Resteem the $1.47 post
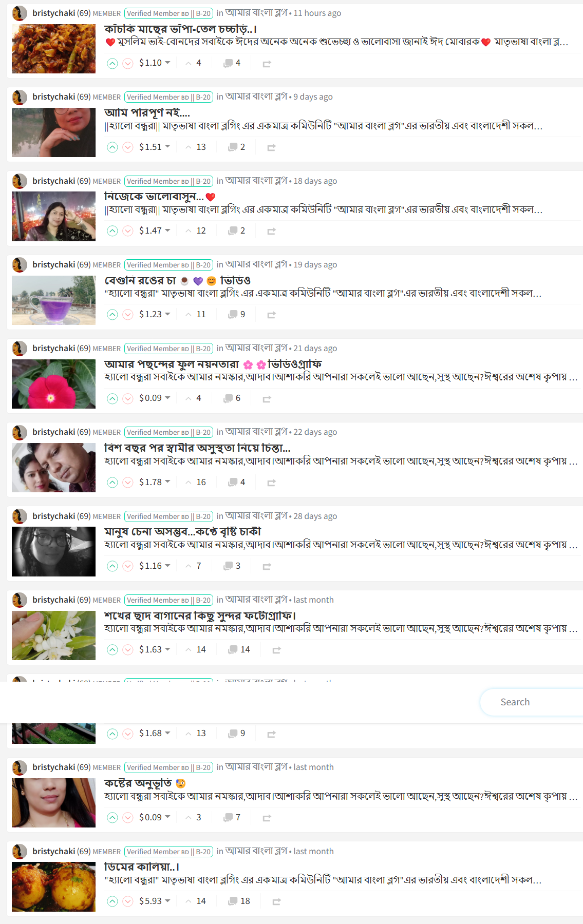The image size is (583, 924). (271, 232)
